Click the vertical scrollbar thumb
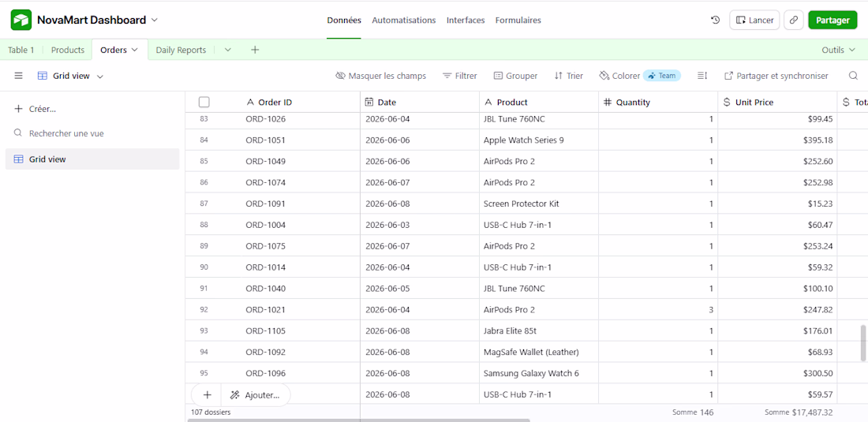The width and height of the screenshot is (868, 422). (x=862, y=343)
